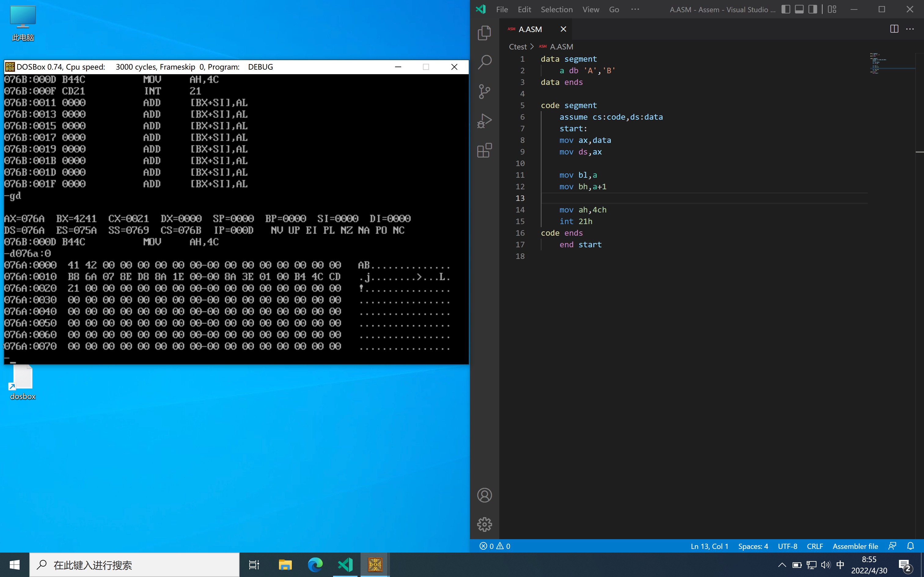Image resolution: width=924 pixels, height=577 pixels.
Task: Change the CRLF end of line setting
Action: [x=814, y=546]
